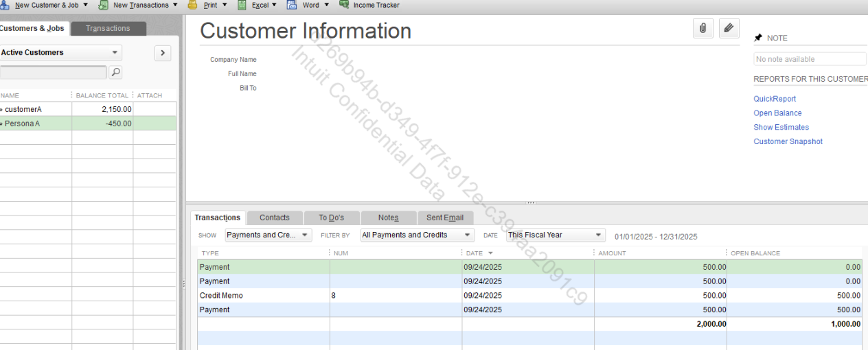
Task: Click the paperclip attach icon
Action: [703, 28]
